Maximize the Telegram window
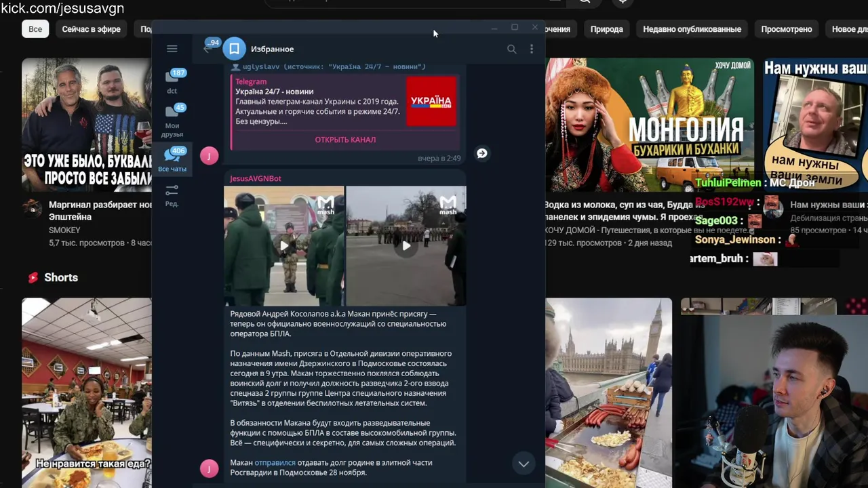 coord(515,27)
